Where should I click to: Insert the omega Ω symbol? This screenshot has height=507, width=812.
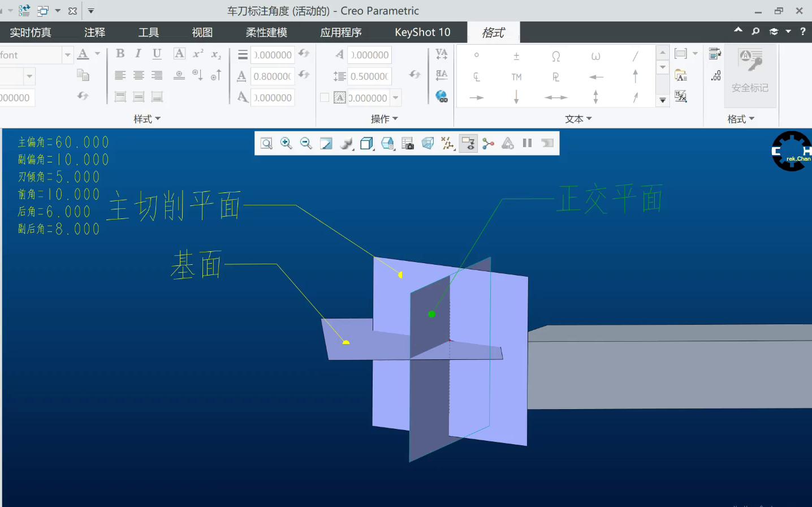(556, 56)
